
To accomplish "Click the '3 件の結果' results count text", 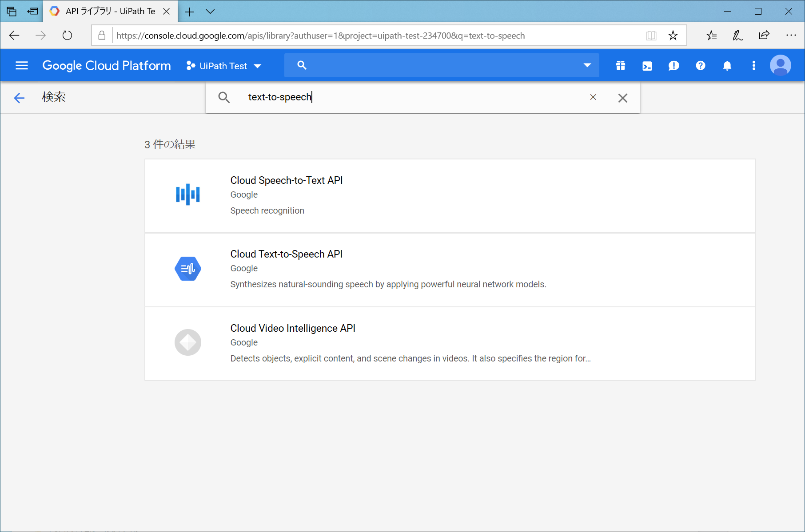I will coord(170,144).
